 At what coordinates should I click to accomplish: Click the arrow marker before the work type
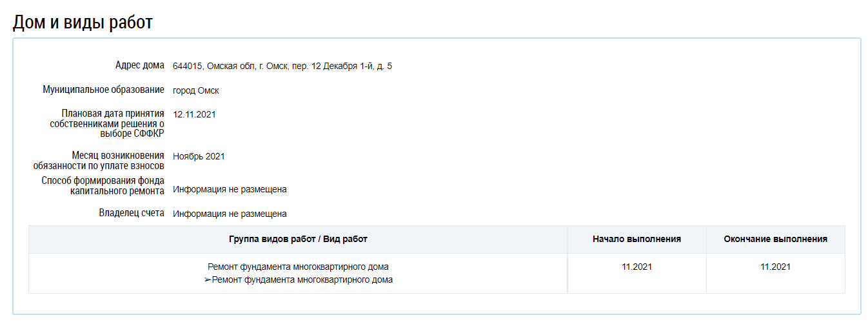point(208,280)
